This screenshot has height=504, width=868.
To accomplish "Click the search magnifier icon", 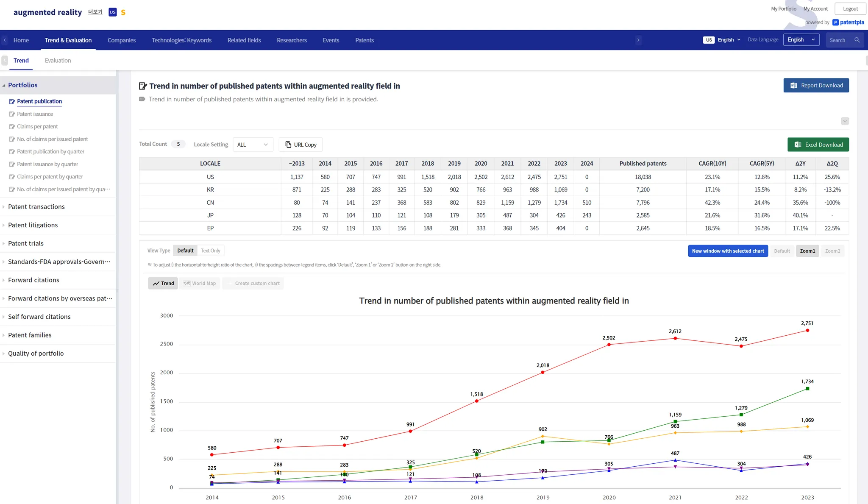I will click(857, 40).
